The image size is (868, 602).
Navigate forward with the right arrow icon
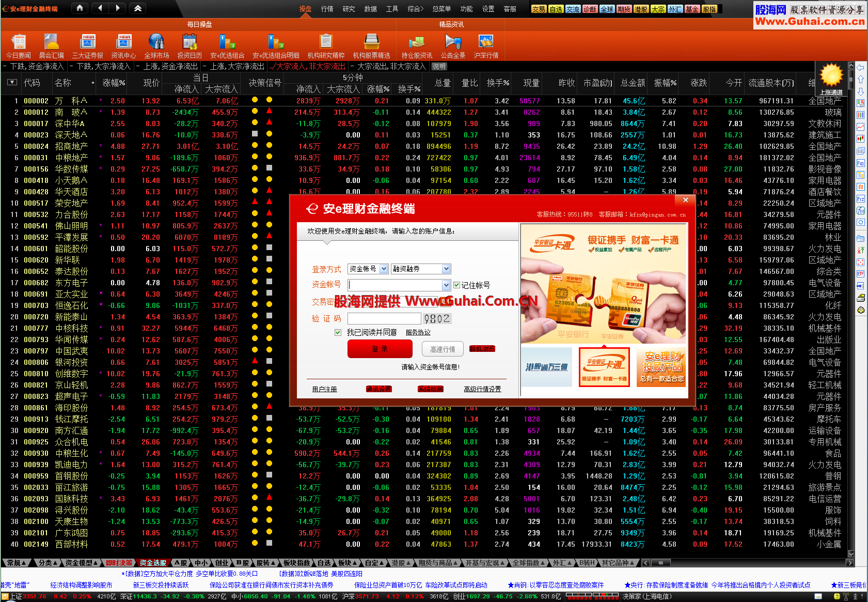[x=118, y=8]
